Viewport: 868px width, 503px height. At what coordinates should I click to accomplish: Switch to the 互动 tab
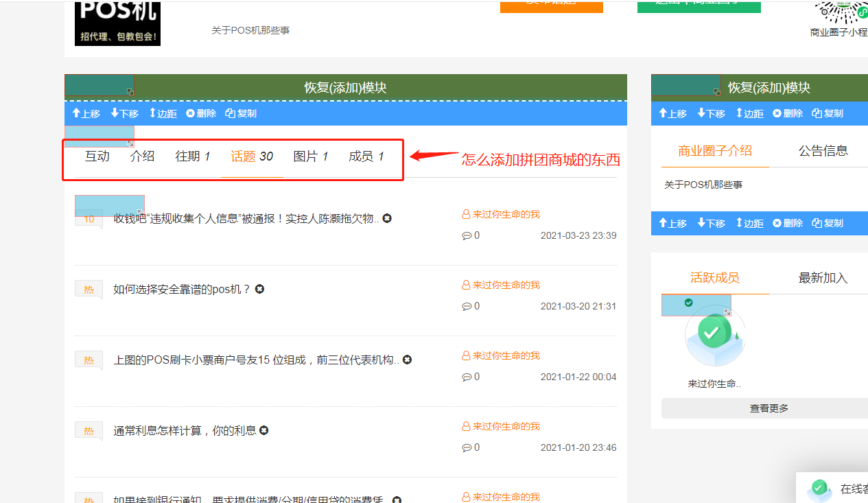[x=97, y=156]
